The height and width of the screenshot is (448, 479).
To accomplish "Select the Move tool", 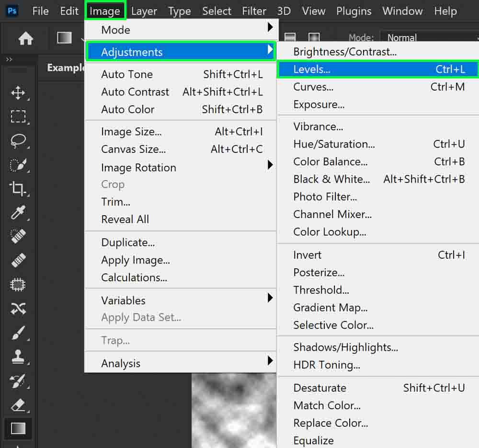I will coord(18,92).
